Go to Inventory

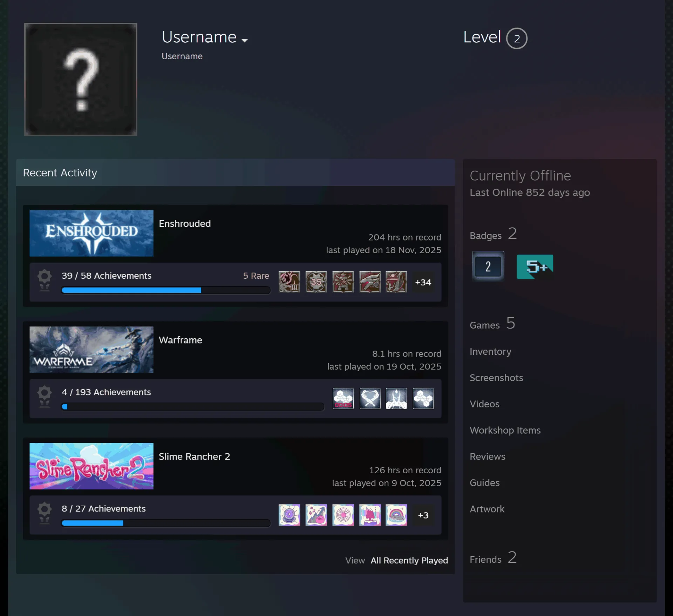coord(490,351)
